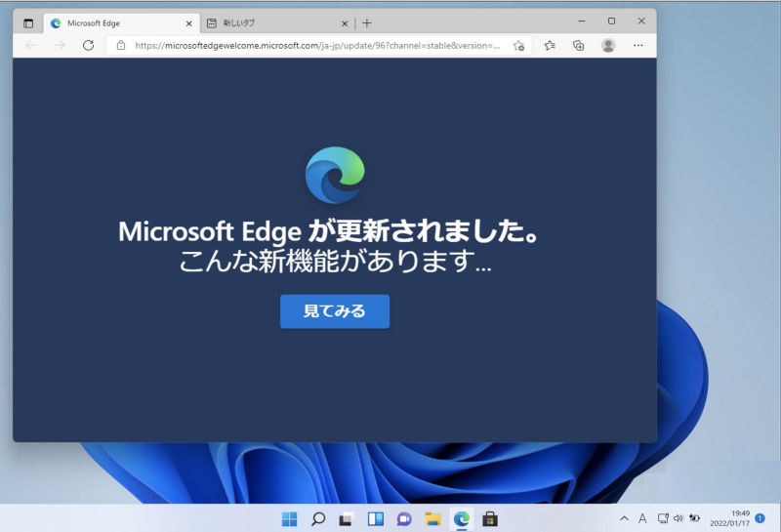Add this page to favorites star icon
Image resolution: width=781 pixels, height=532 pixels.
[x=518, y=45]
